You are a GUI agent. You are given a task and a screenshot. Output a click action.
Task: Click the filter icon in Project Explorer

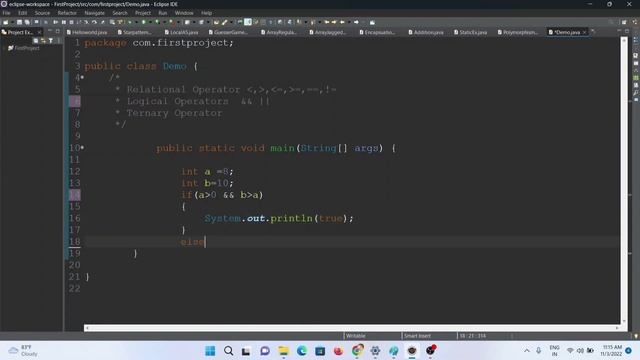click(x=51, y=40)
